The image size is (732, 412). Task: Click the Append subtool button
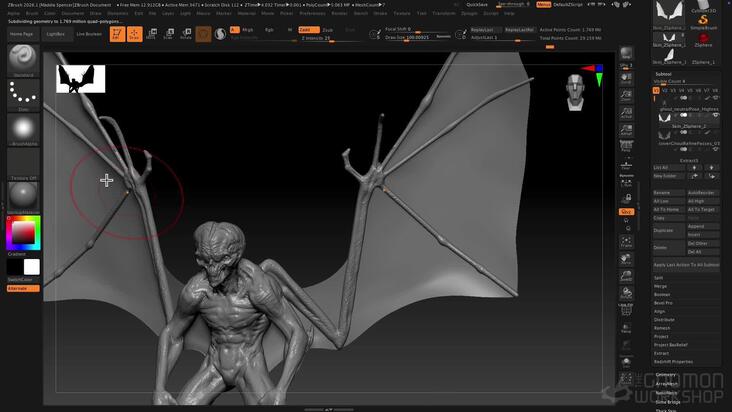point(703,226)
